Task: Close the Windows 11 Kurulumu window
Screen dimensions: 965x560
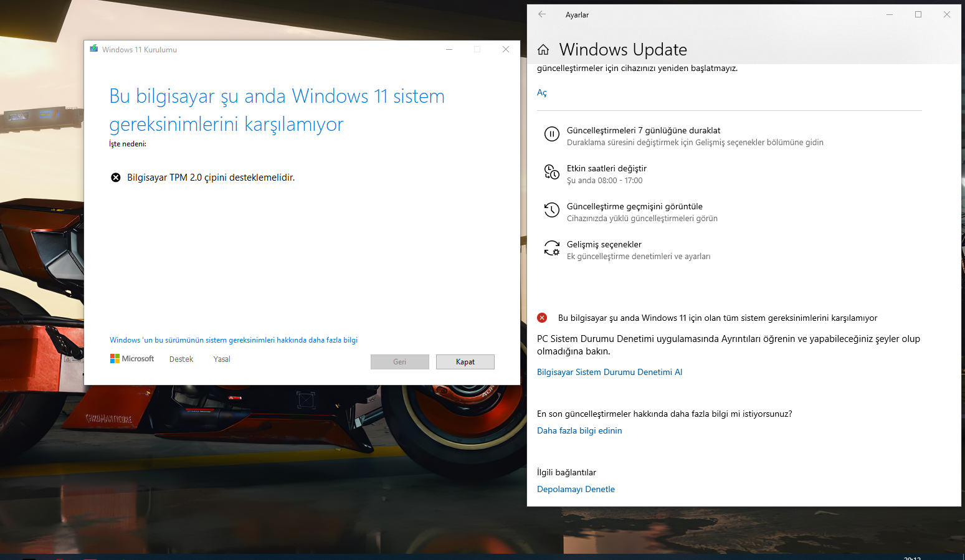Action: tap(506, 49)
